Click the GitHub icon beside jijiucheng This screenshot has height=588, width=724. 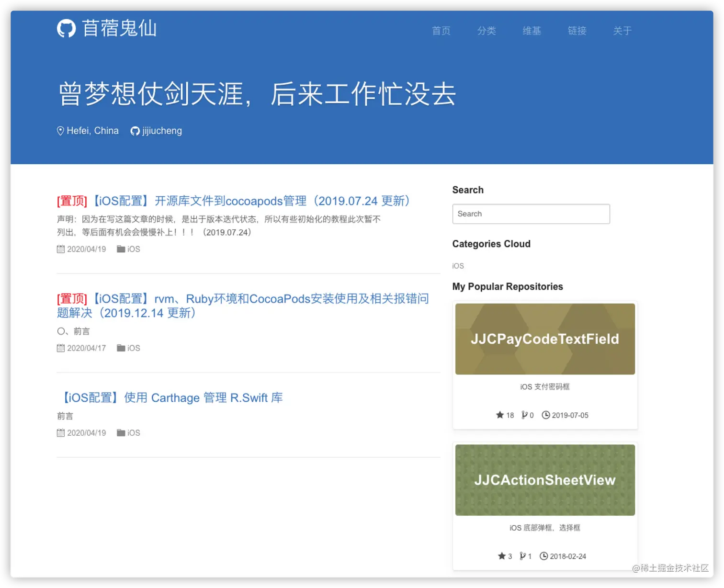click(x=135, y=130)
